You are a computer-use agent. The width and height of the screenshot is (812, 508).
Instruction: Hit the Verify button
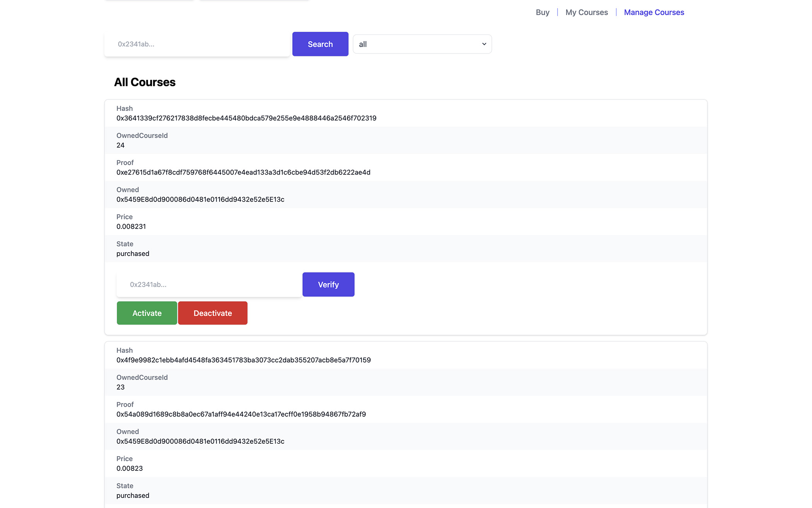(328, 284)
